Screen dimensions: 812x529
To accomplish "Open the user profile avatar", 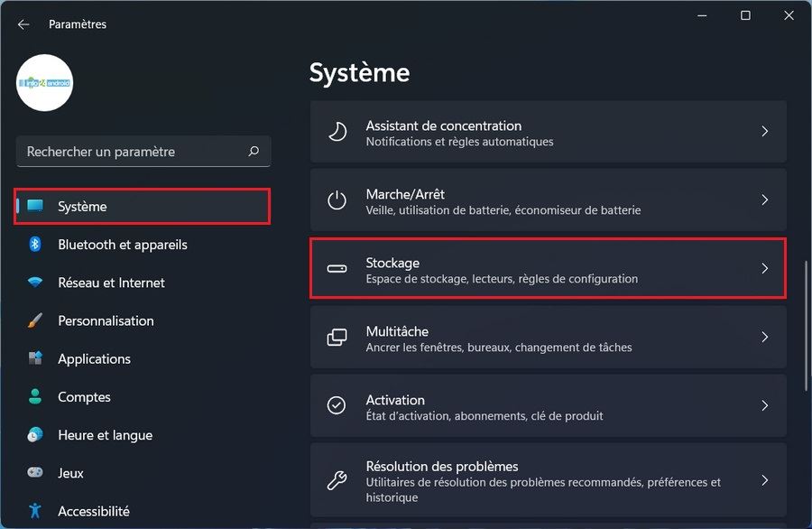I will pyautogui.click(x=44, y=83).
